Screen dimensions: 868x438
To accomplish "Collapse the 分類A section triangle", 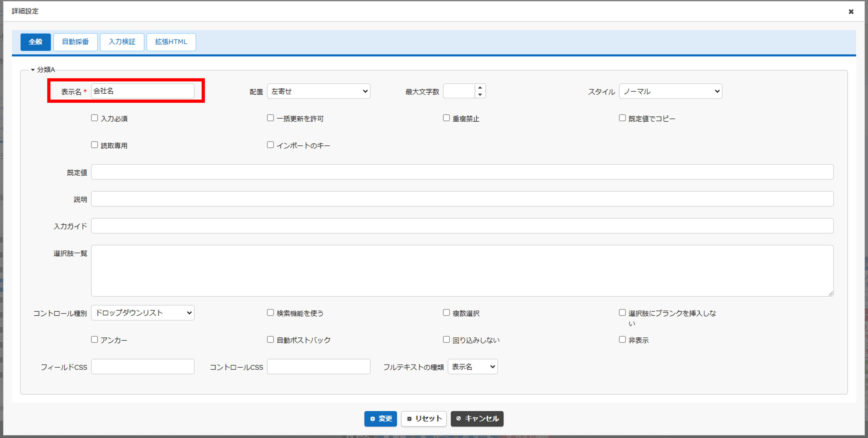I will [x=33, y=70].
